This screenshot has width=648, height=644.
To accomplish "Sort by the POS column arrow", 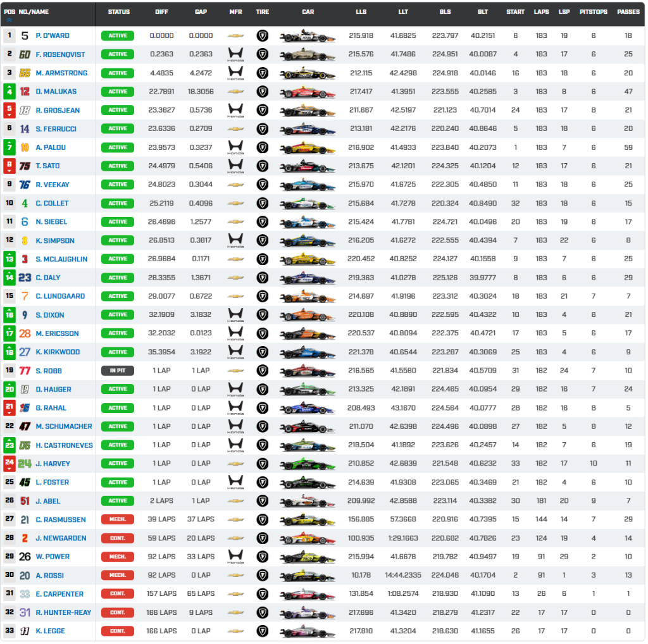I will (x=9, y=20).
